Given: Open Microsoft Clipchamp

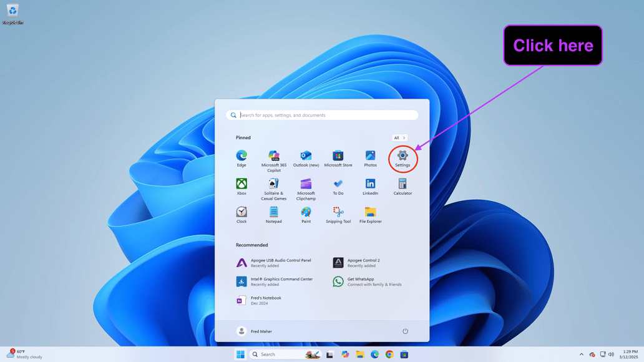Looking at the screenshot, I should pos(306,183).
